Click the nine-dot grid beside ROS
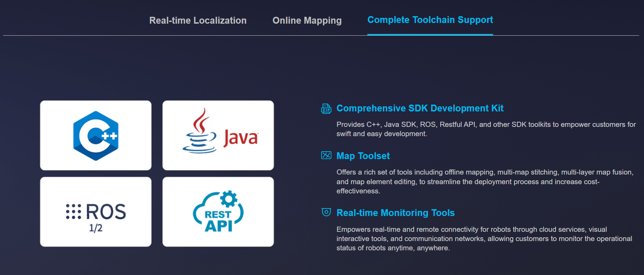 tap(73, 212)
